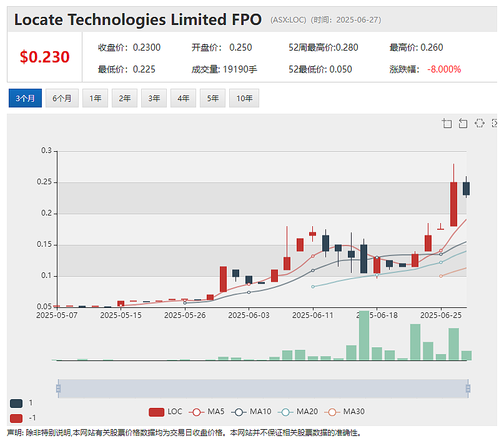The height and width of the screenshot is (446, 504).
Task: Grab the right handle of data zoom slider
Action: point(468,389)
